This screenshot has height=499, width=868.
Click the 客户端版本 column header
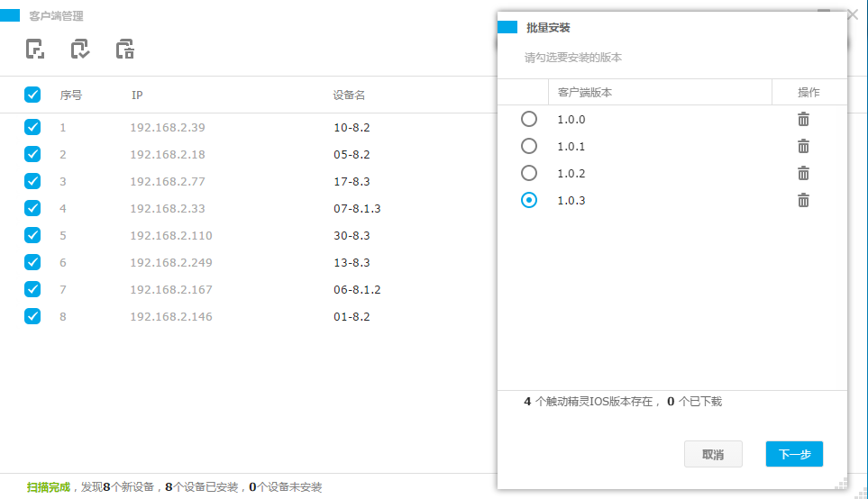pos(585,93)
